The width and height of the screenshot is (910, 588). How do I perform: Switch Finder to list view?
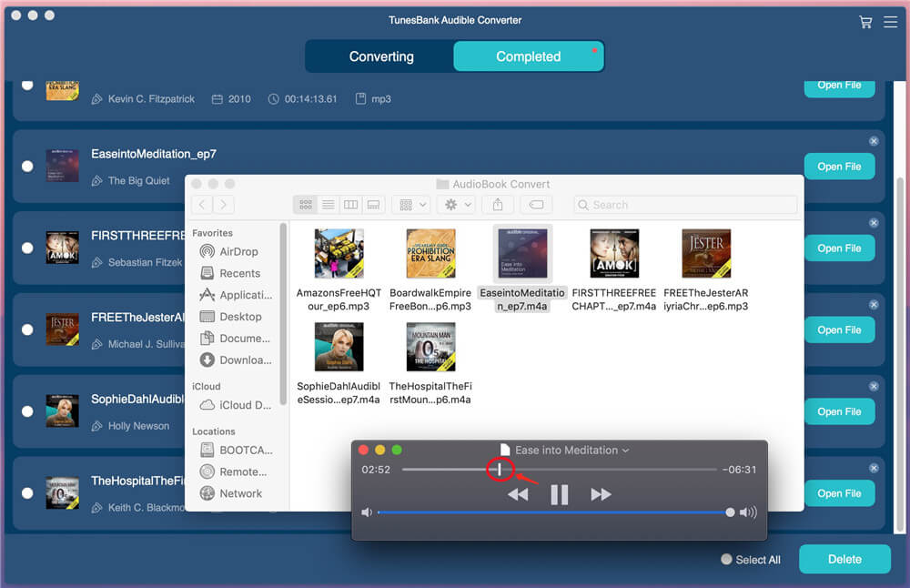328,204
